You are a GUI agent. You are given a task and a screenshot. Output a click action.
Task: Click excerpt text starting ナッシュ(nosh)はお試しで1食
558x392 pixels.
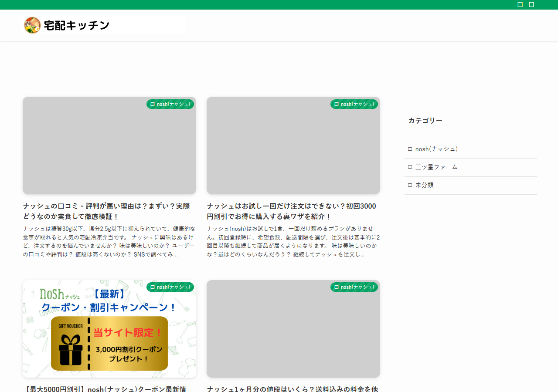pyautogui.click(x=293, y=241)
